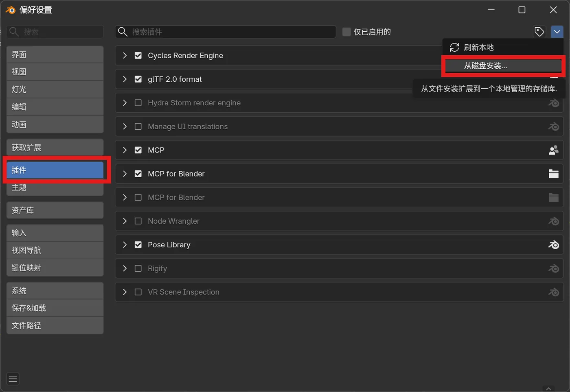Click the 搜索插件 add-on search field
Screen dimensions: 570x392
[x=226, y=32]
